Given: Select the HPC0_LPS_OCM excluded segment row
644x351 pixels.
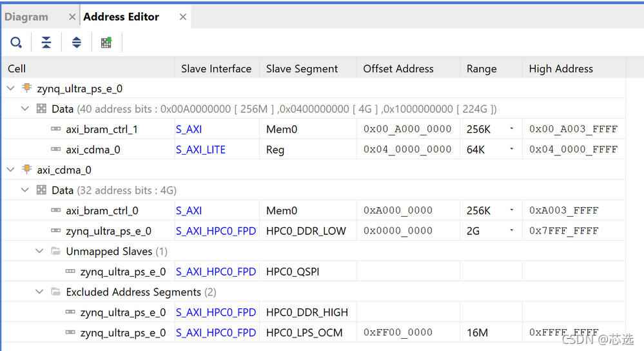Looking at the screenshot, I should 304,333.
